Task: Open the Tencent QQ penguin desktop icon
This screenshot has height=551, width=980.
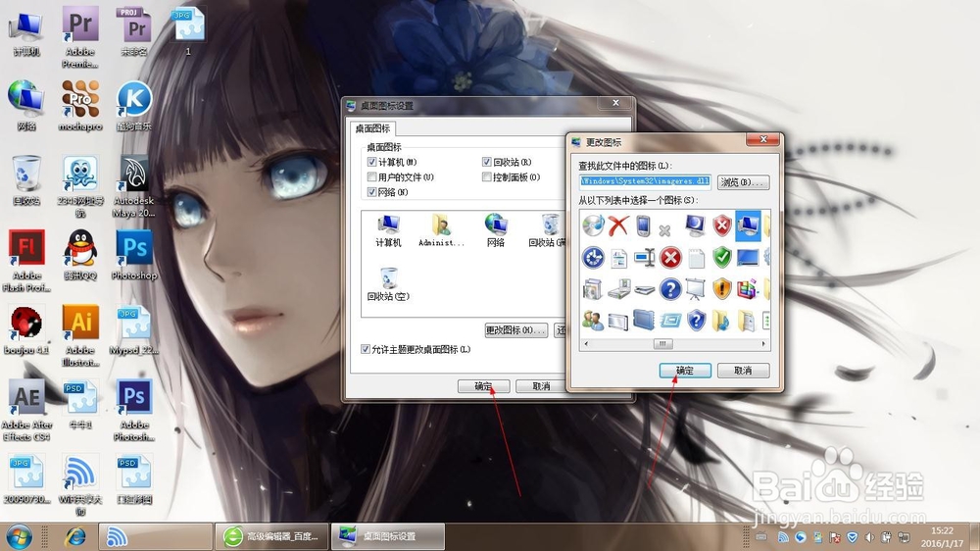Action: tap(80, 255)
